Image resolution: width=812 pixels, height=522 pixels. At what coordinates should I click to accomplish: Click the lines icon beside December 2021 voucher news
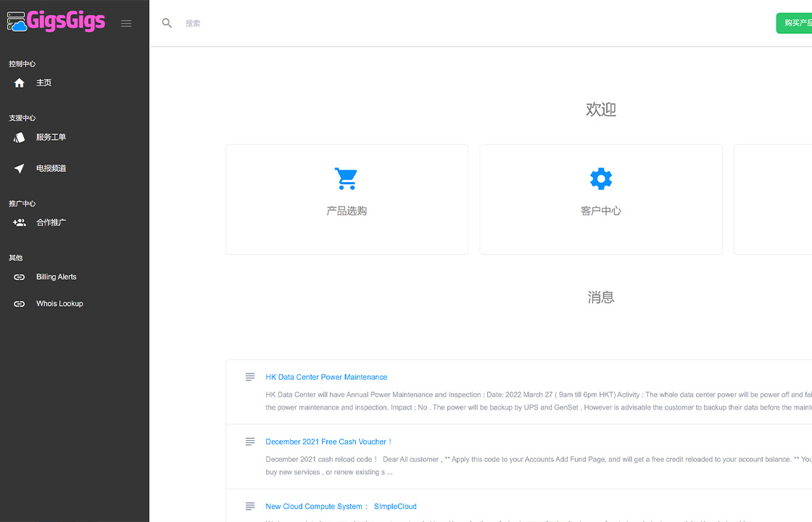250,442
